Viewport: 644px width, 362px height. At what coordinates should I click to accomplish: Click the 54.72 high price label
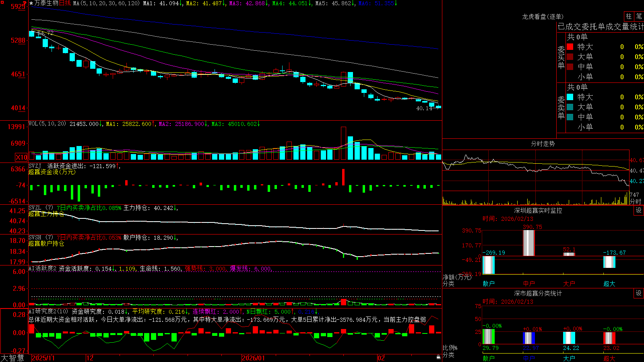[45, 33]
